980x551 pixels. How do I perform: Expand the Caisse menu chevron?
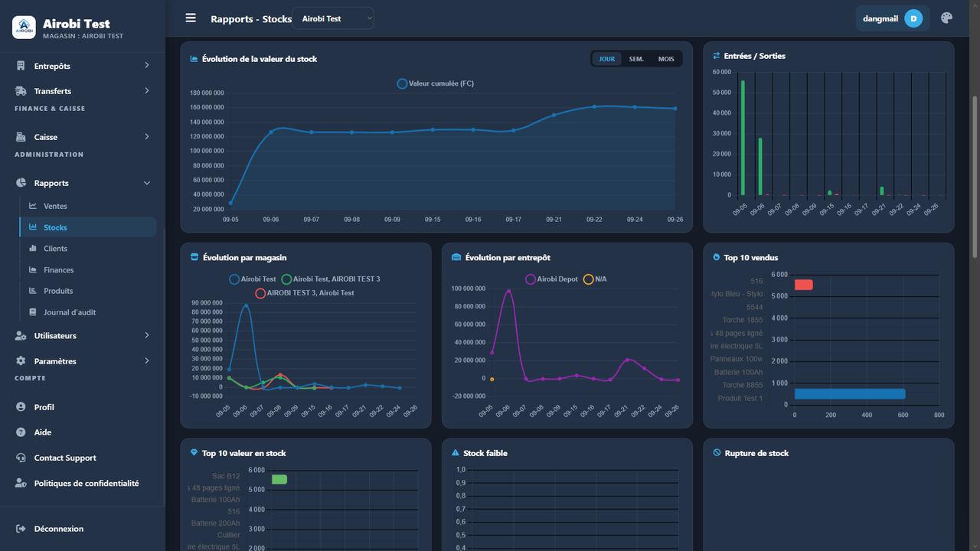[x=147, y=137]
